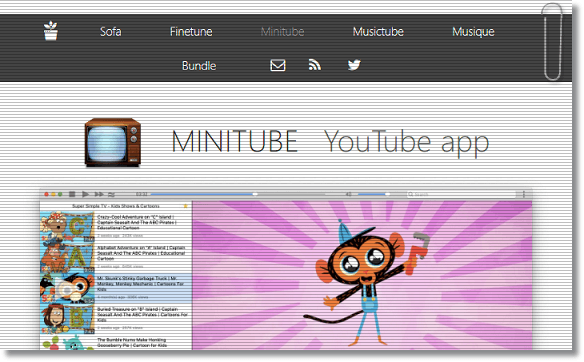The height and width of the screenshot is (362, 584).
Task: Click the envelope email icon
Action: pyautogui.click(x=278, y=66)
